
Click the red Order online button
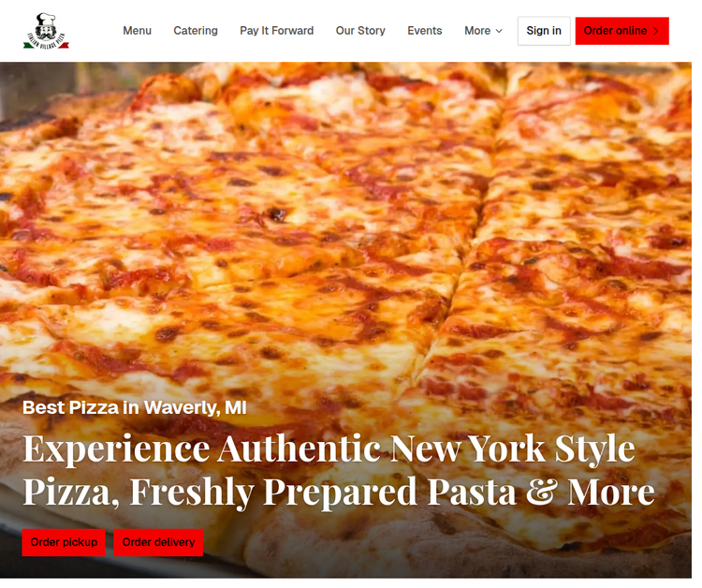pyautogui.click(x=622, y=31)
